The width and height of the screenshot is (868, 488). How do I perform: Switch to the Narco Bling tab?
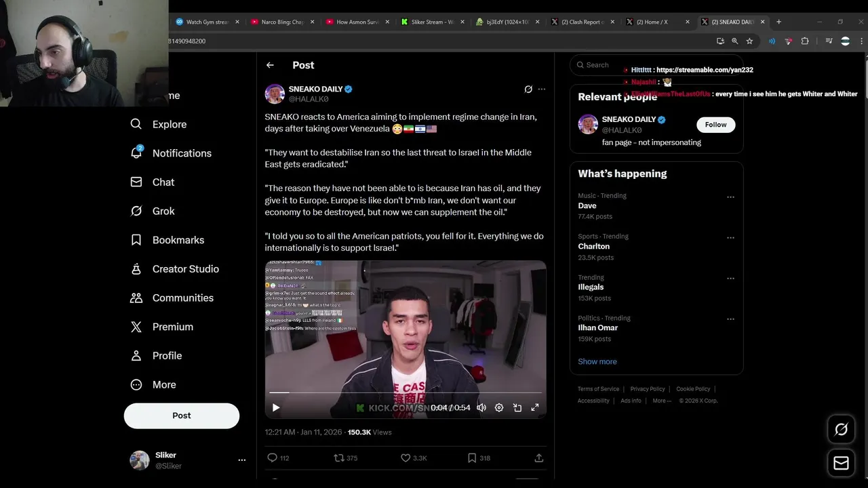tap(283, 22)
